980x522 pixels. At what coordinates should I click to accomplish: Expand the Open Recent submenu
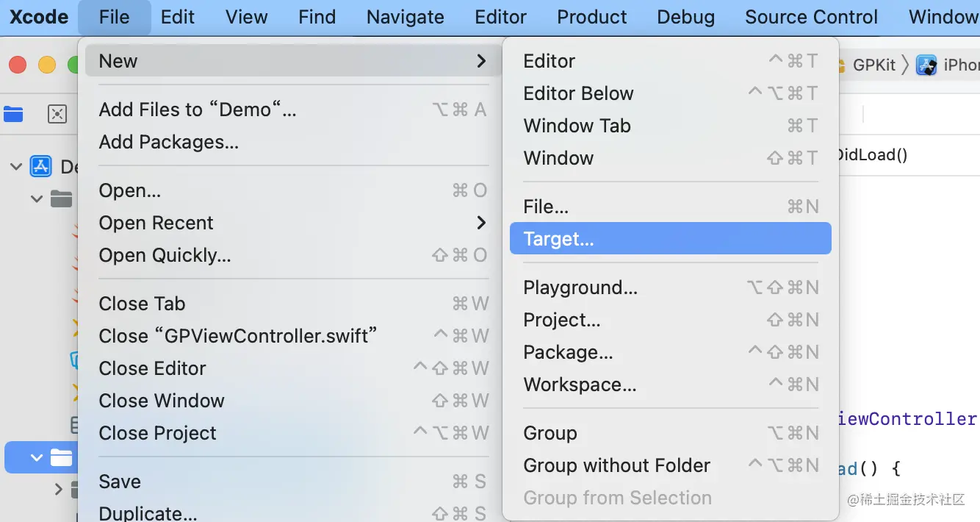pyautogui.click(x=294, y=223)
